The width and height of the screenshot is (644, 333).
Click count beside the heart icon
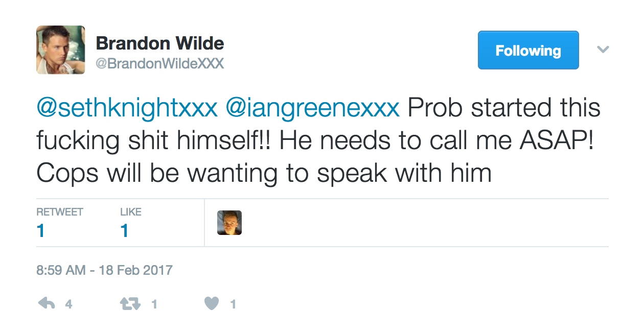click(x=233, y=305)
